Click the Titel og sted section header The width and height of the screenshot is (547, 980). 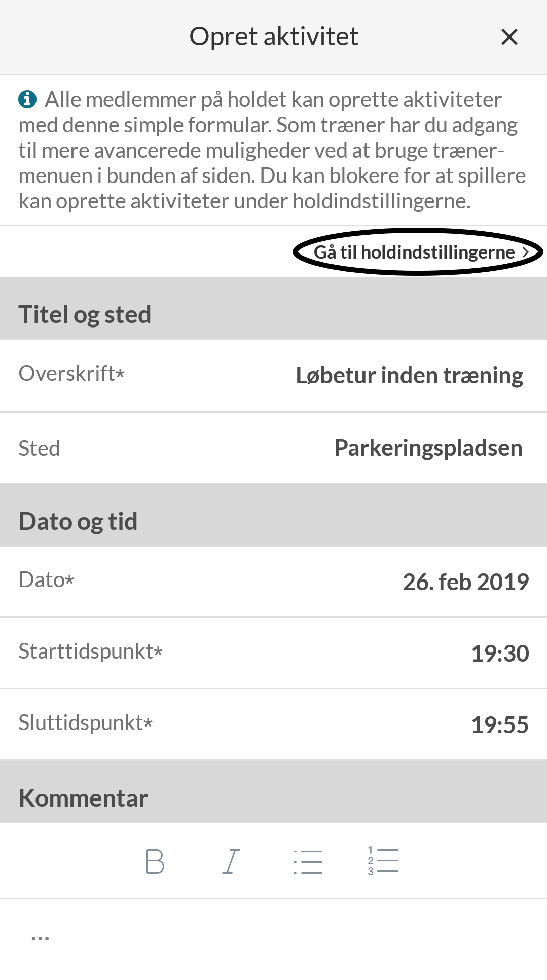coord(274,309)
